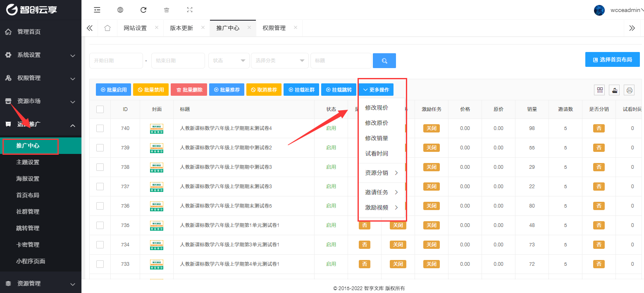Click the 选择首页布局 button
Screen dimensions: 644x293
click(x=612, y=59)
